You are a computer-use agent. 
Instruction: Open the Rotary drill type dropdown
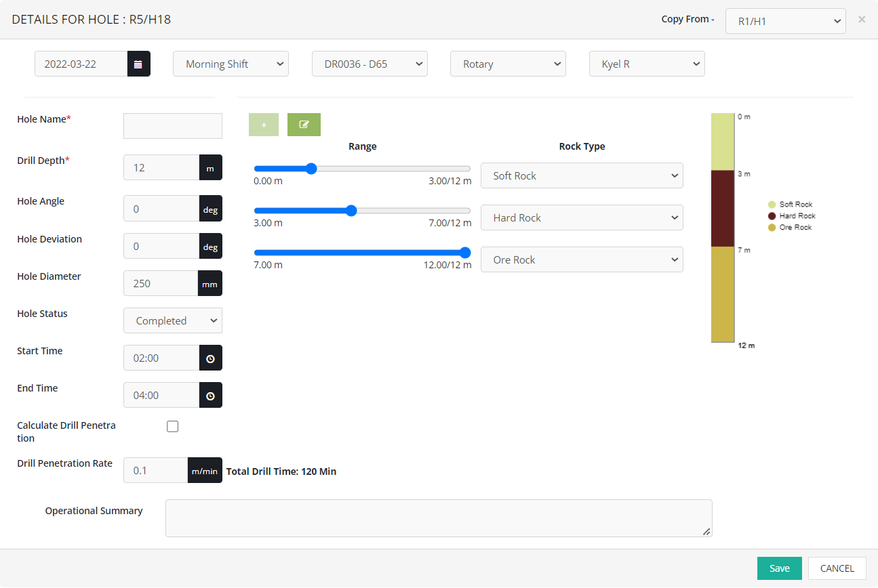508,64
